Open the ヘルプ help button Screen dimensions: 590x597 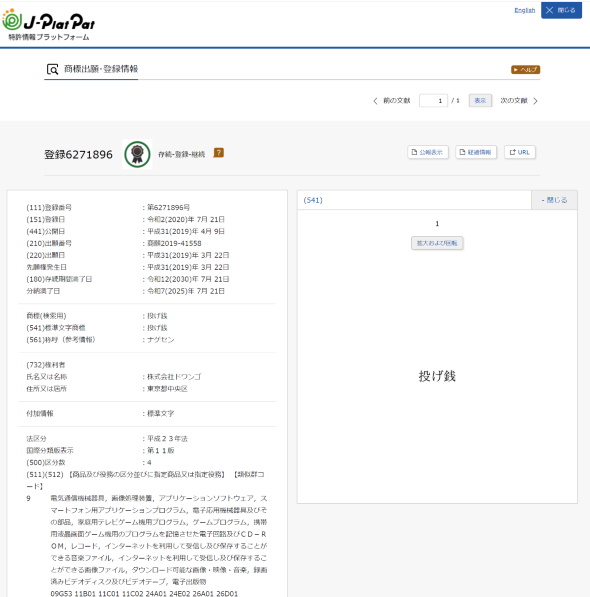point(525,70)
